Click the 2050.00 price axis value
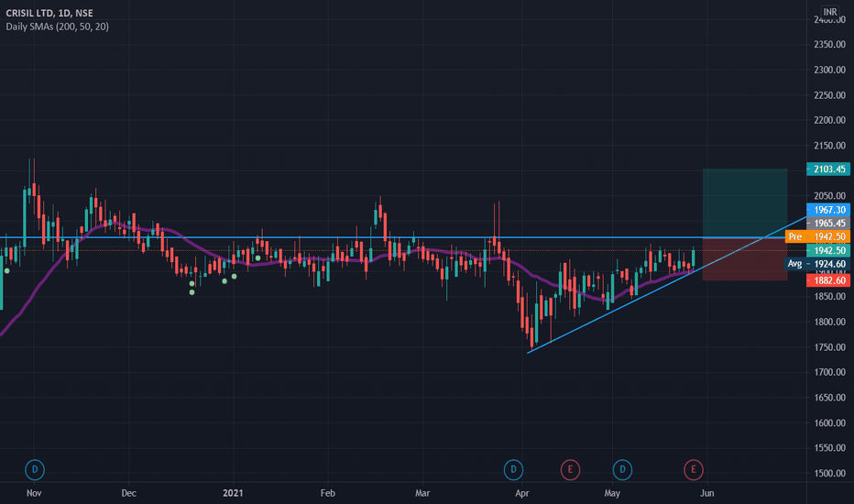 pyautogui.click(x=829, y=195)
